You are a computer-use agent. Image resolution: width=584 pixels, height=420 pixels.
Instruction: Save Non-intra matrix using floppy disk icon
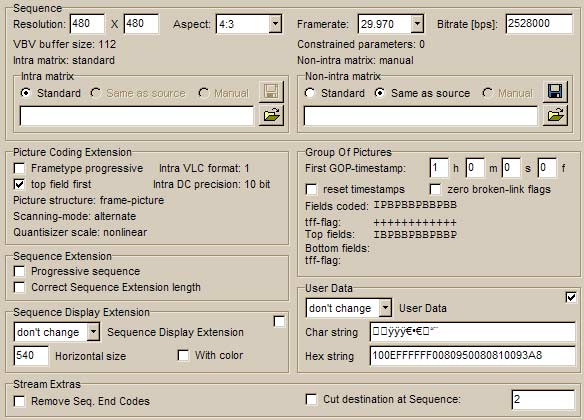555,91
